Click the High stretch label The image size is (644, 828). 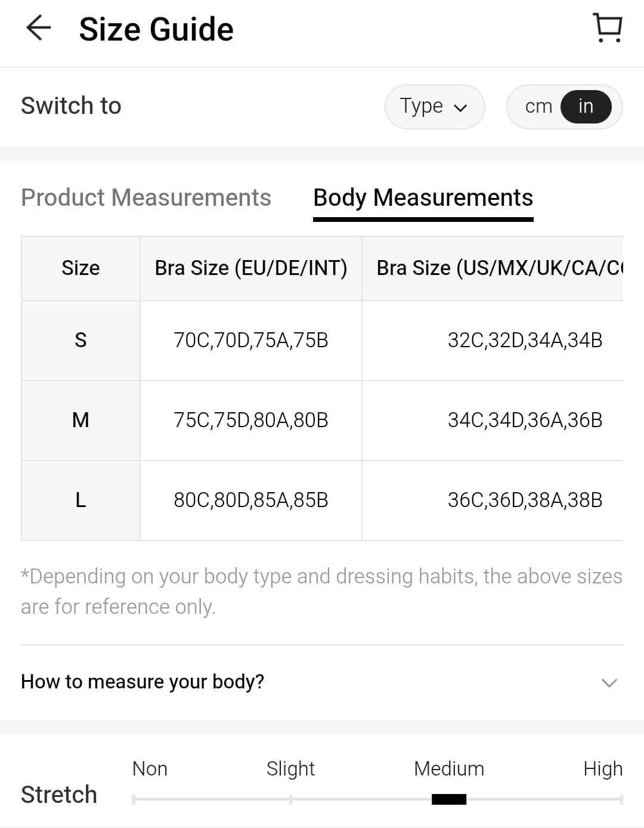pyautogui.click(x=602, y=768)
